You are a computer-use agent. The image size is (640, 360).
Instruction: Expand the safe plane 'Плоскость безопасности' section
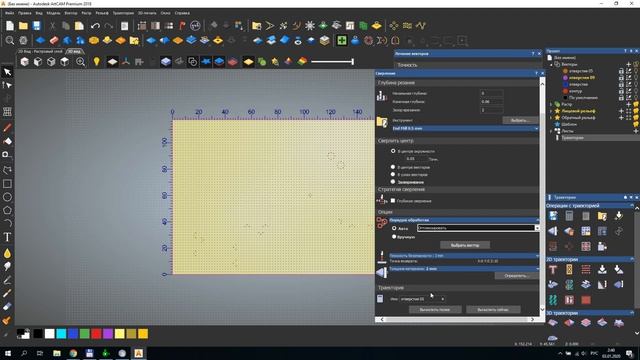[537, 256]
